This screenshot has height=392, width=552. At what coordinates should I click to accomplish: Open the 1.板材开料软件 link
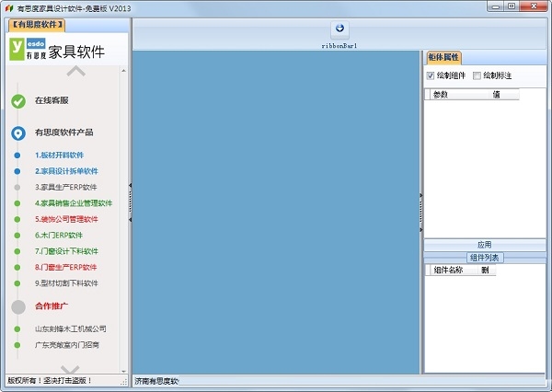pos(59,156)
